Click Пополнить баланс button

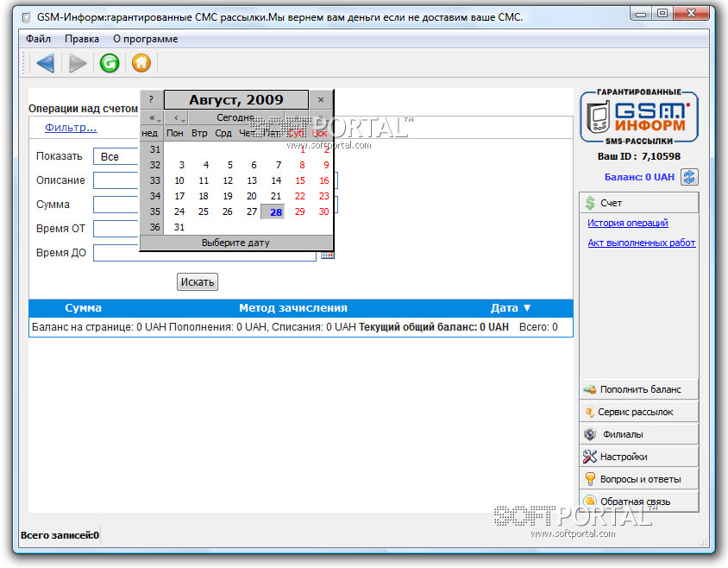tap(639, 389)
